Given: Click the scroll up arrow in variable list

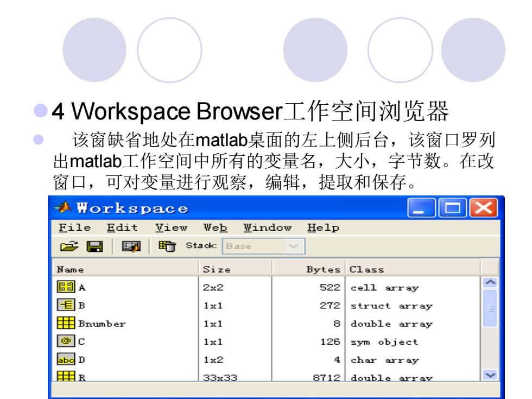Looking at the screenshot, I should [x=490, y=283].
